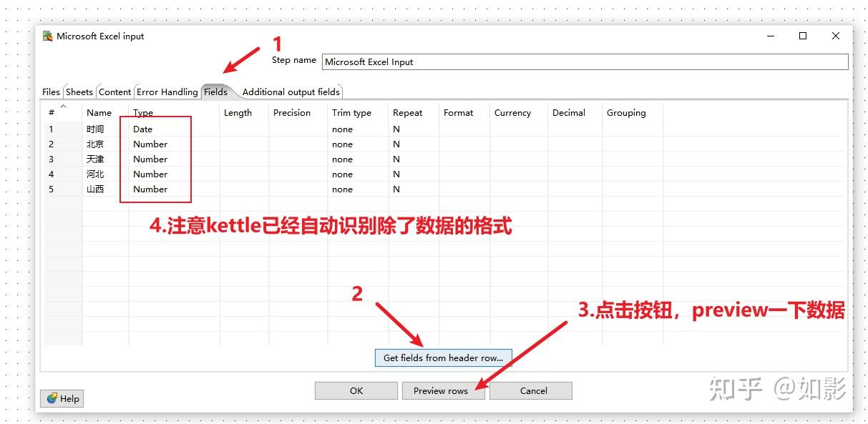Click the Format column header
Screen dimensions: 868x424
pyautogui.click(x=459, y=112)
